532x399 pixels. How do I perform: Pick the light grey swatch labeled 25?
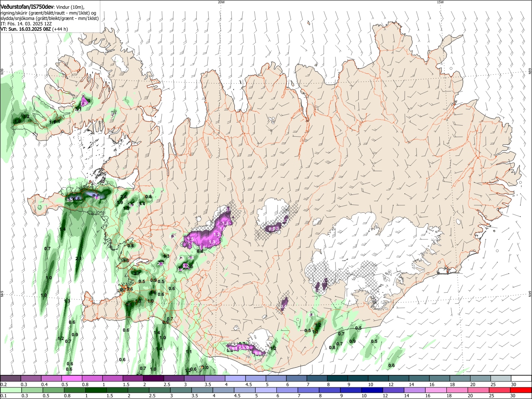point(501,379)
